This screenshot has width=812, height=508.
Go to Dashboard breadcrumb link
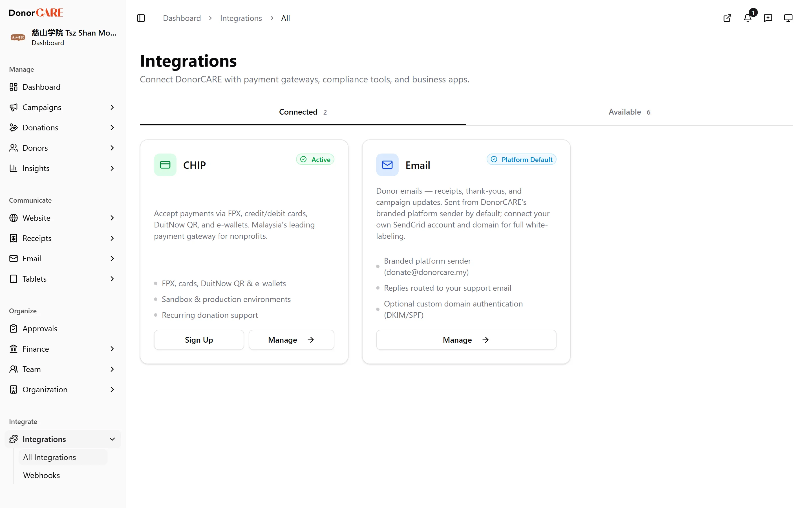(182, 18)
